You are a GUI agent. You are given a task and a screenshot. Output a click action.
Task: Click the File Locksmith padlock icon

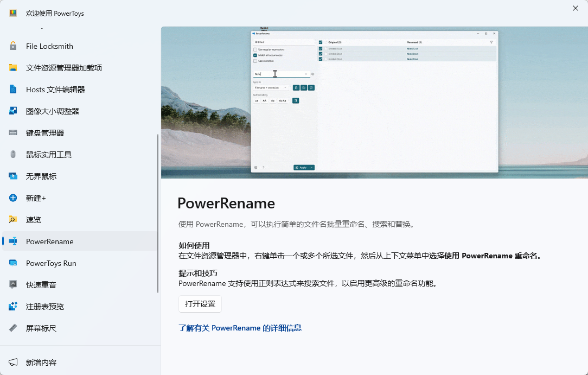13,46
